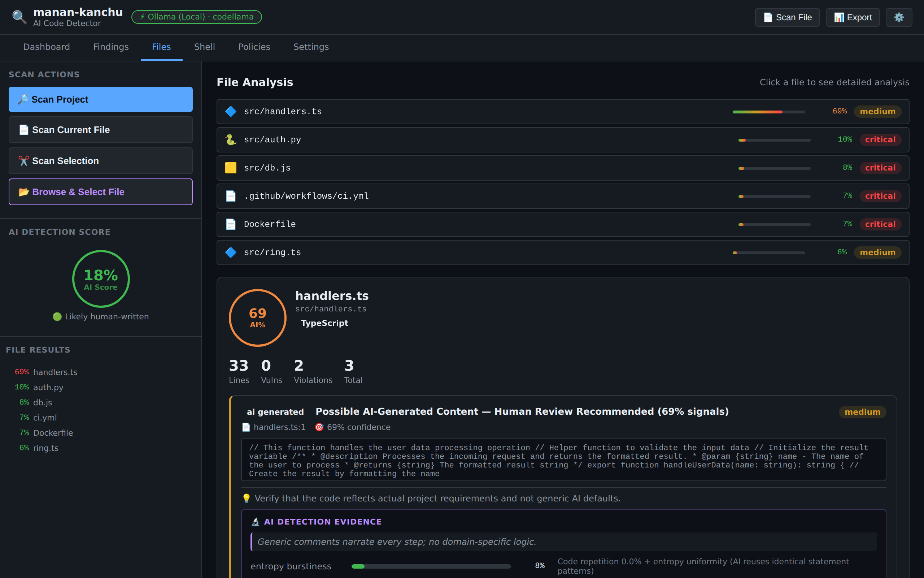Click the ai generated tag on the finding
The image size is (924, 578).
pyautogui.click(x=275, y=412)
